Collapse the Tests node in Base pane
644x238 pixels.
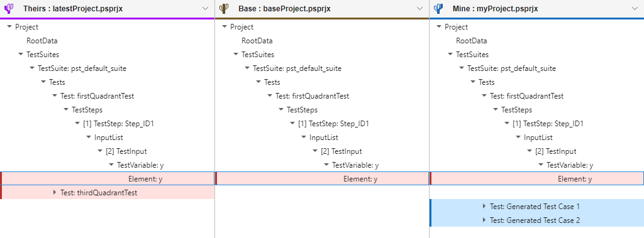tap(258, 82)
